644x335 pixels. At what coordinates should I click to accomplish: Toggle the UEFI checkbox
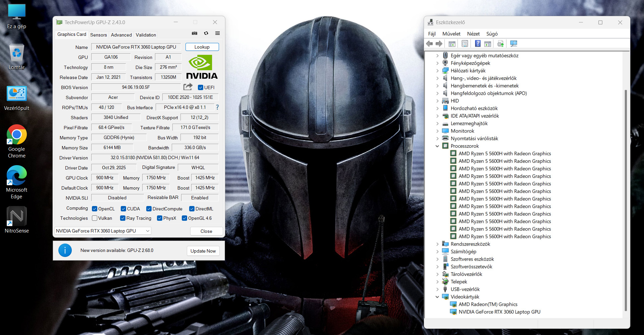[x=201, y=87]
